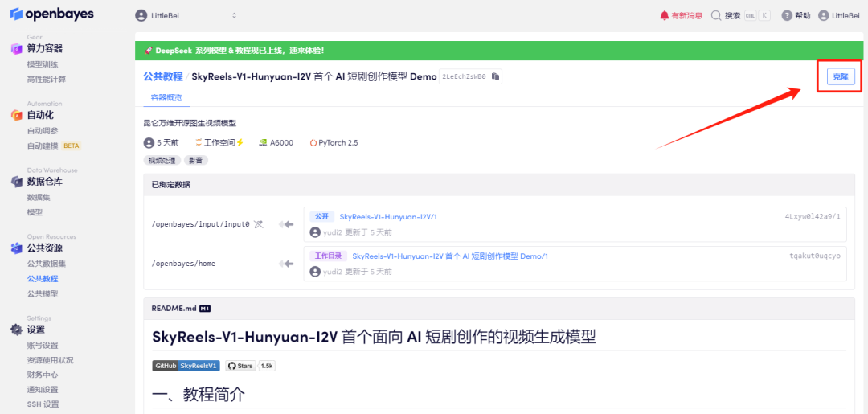
Task: Open SSH 设置 in the sidebar
Action: [43, 404]
